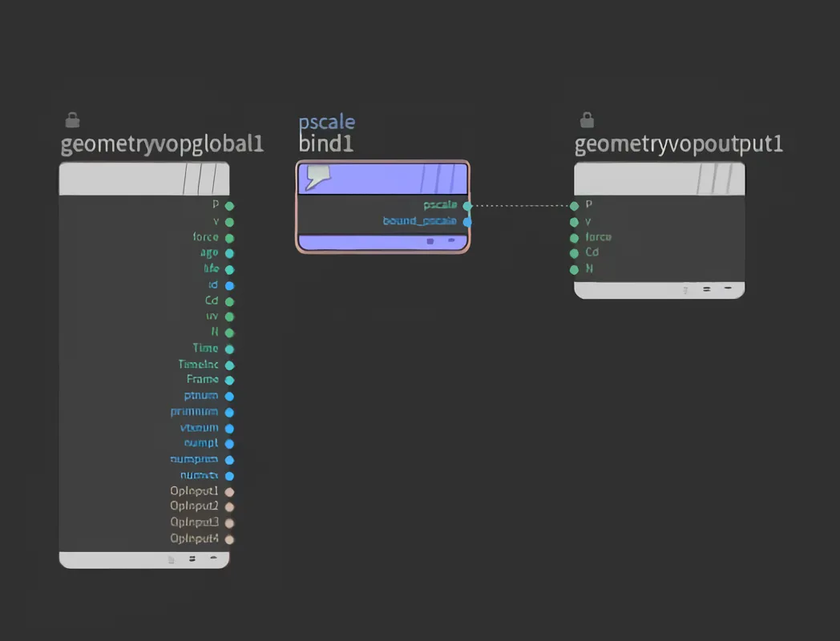840x641 pixels.
Task: Collapse geometryvopglobal1 using its footer dash
Action: point(213,559)
